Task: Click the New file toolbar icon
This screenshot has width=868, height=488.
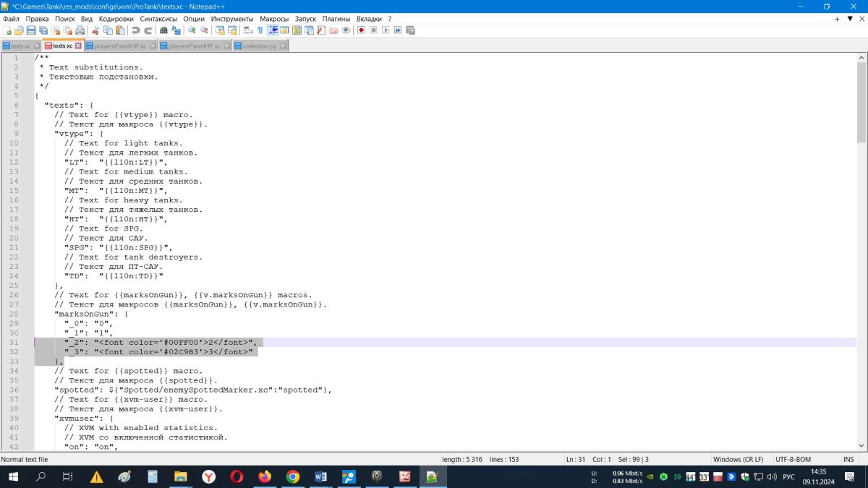Action: point(7,30)
